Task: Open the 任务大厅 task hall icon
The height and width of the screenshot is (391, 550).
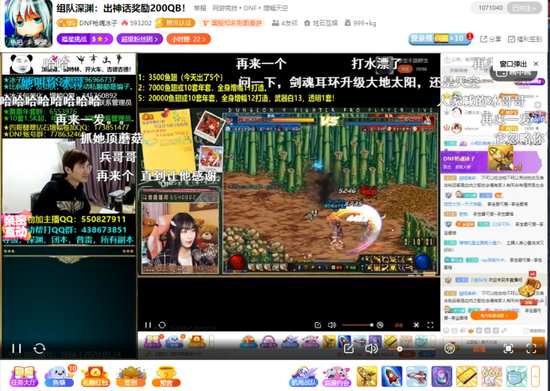Action: tap(24, 376)
